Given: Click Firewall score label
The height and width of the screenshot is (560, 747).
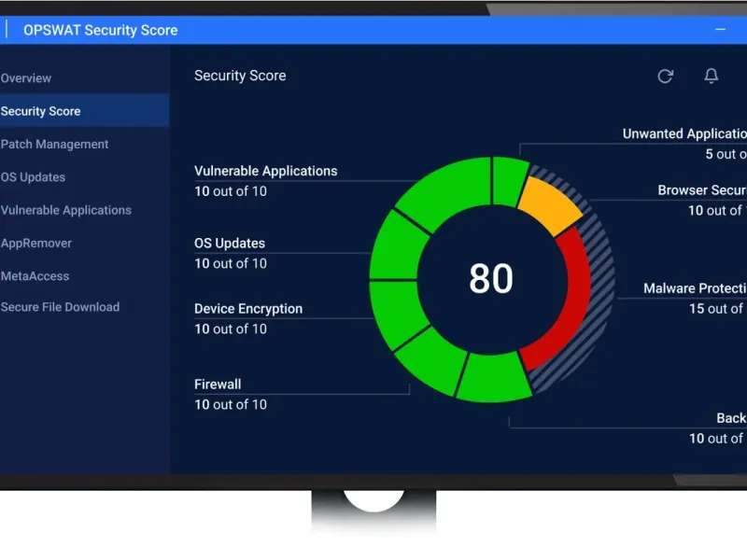Looking at the screenshot, I should (x=218, y=385).
